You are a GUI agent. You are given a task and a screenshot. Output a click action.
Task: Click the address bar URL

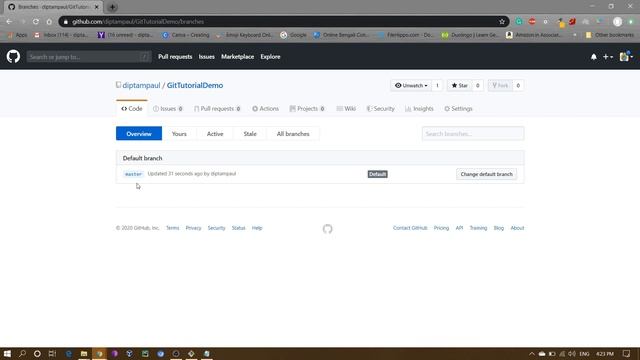pos(138,22)
